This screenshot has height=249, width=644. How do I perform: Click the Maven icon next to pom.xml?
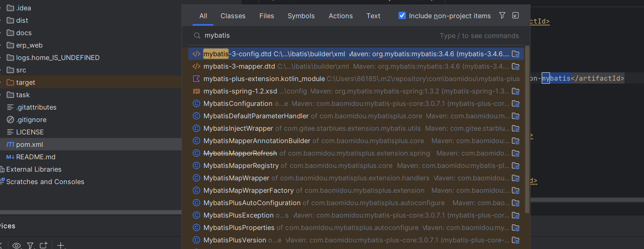pos(10,144)
